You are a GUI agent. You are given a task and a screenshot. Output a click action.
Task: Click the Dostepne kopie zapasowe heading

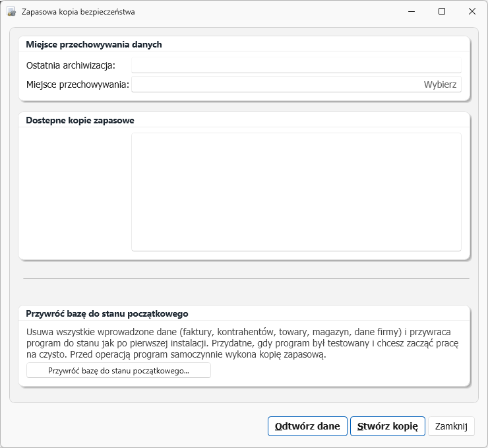point(80,121)
